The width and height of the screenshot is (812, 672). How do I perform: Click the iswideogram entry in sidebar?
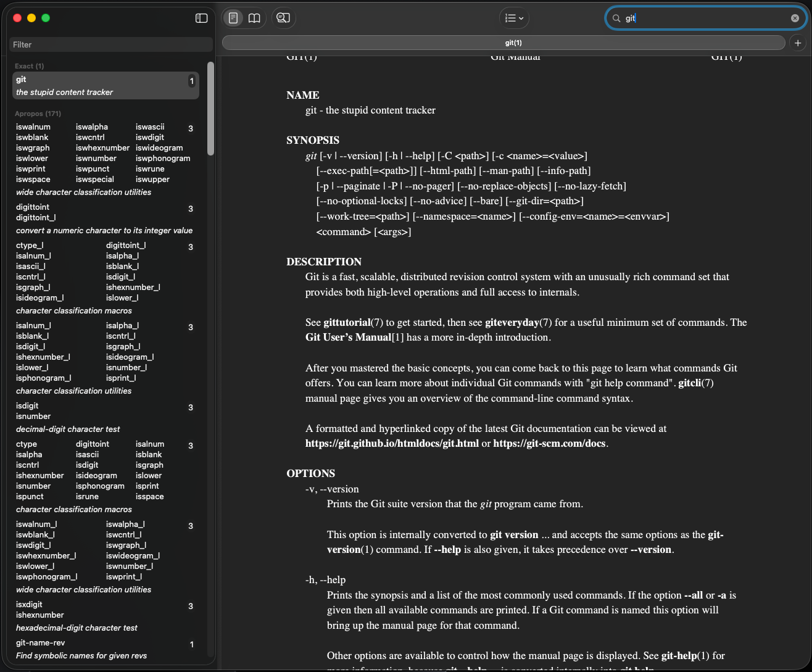(x=159, y=148)
